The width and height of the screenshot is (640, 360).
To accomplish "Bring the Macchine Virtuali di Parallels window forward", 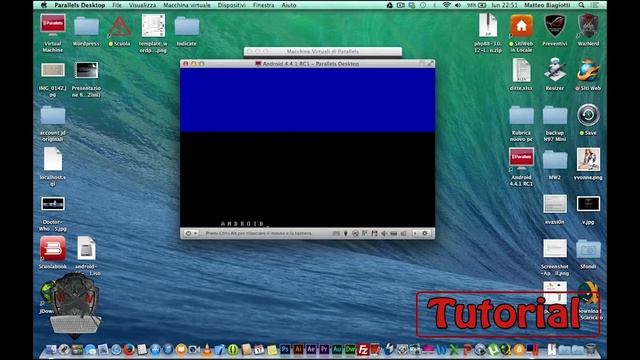I will coord(322,51).
